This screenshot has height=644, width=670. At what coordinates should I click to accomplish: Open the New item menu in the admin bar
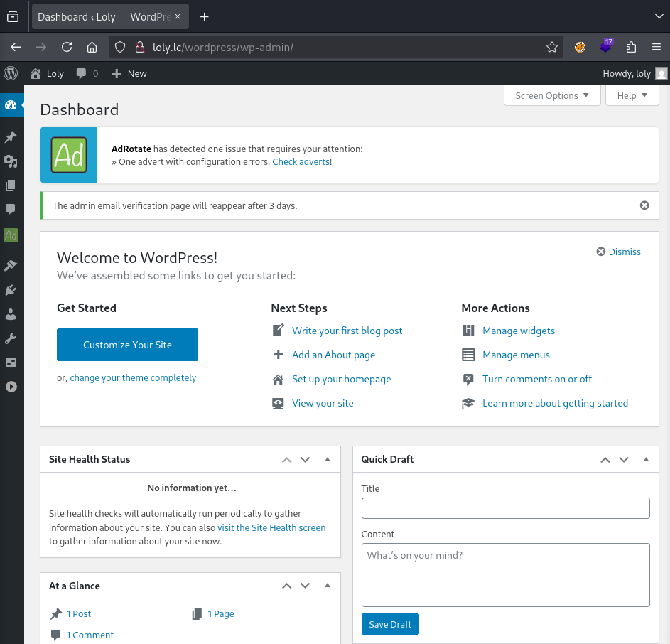(x=129, y=73)
